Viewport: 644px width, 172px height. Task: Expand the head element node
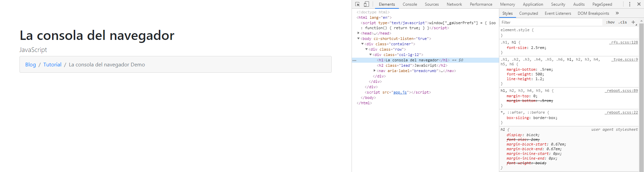pyautogui.click(x=359, y=33)
